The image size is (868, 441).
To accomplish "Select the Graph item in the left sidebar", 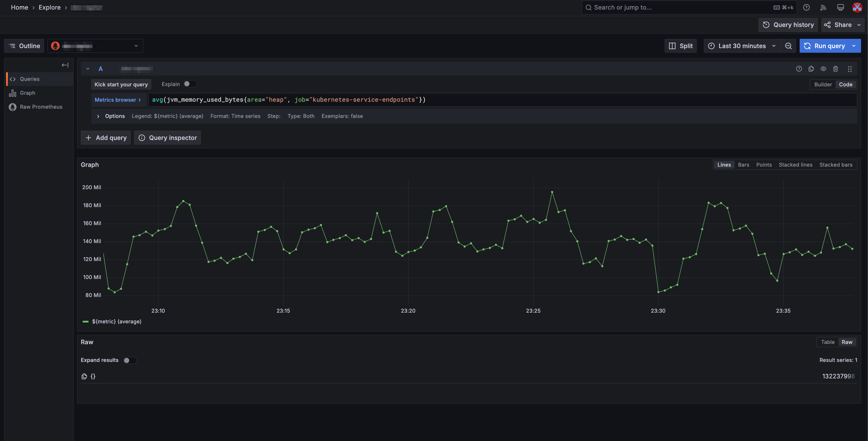I will pyautogui.click(x=27, y=93).
